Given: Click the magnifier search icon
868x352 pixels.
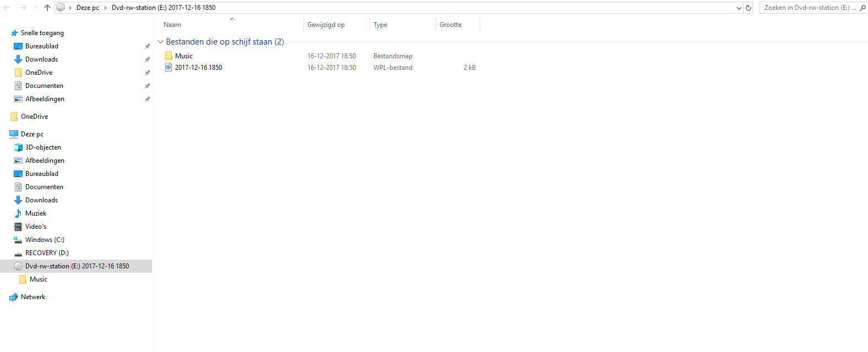Looking at the screenshot, I should click(862, 8).
